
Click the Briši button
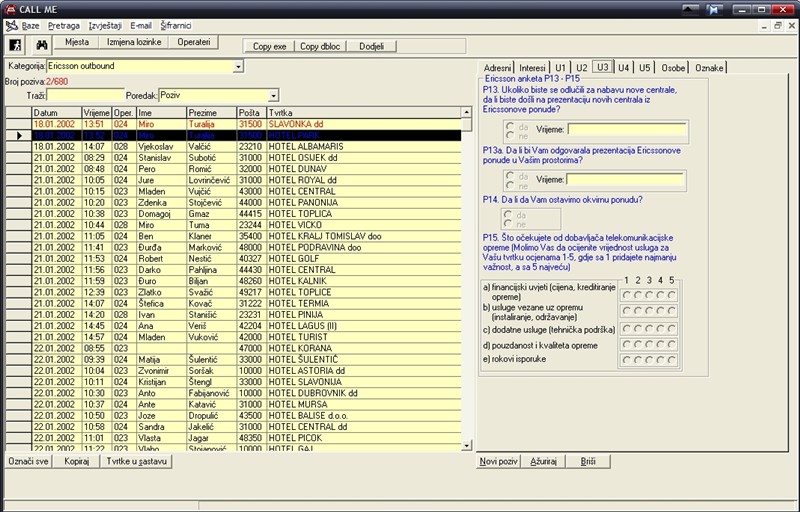[588, 462]
